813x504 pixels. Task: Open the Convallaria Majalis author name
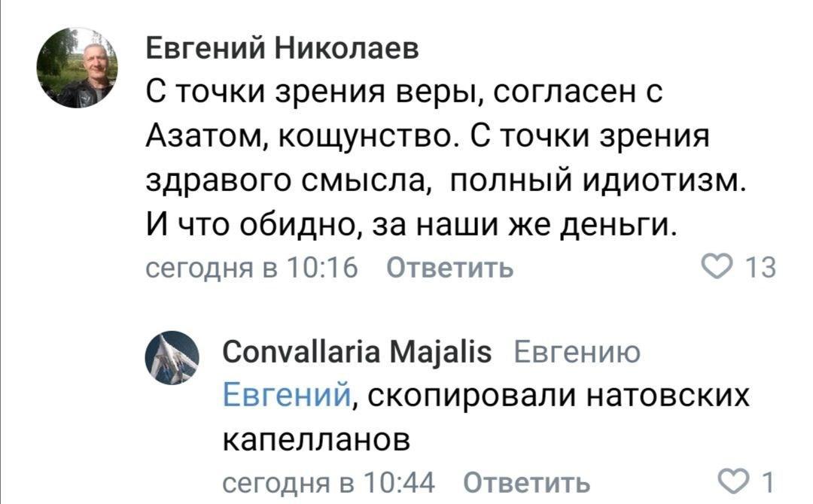pos(357,352)
